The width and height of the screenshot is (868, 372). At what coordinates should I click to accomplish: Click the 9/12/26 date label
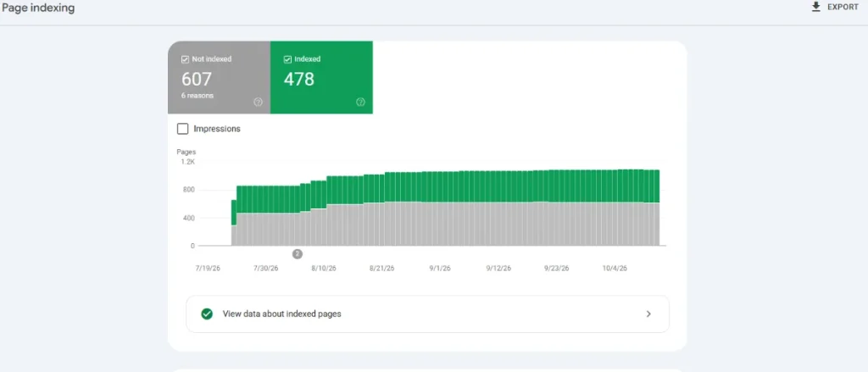498,269
